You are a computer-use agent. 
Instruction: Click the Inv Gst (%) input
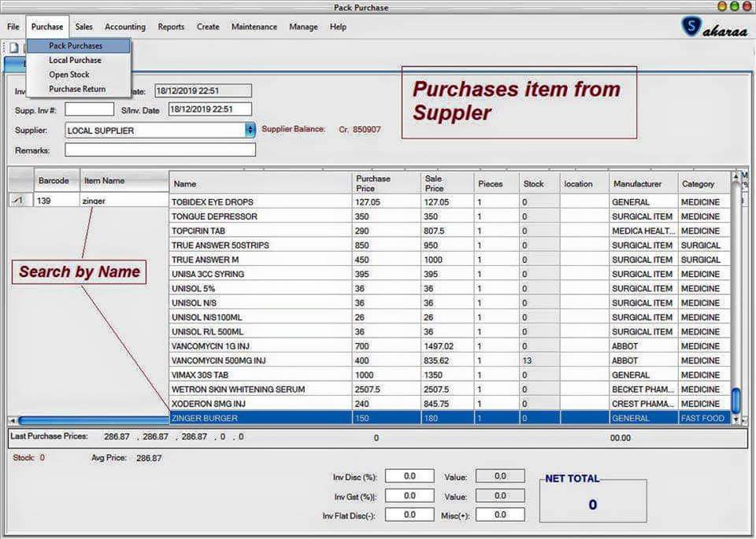tap(409, 496)
